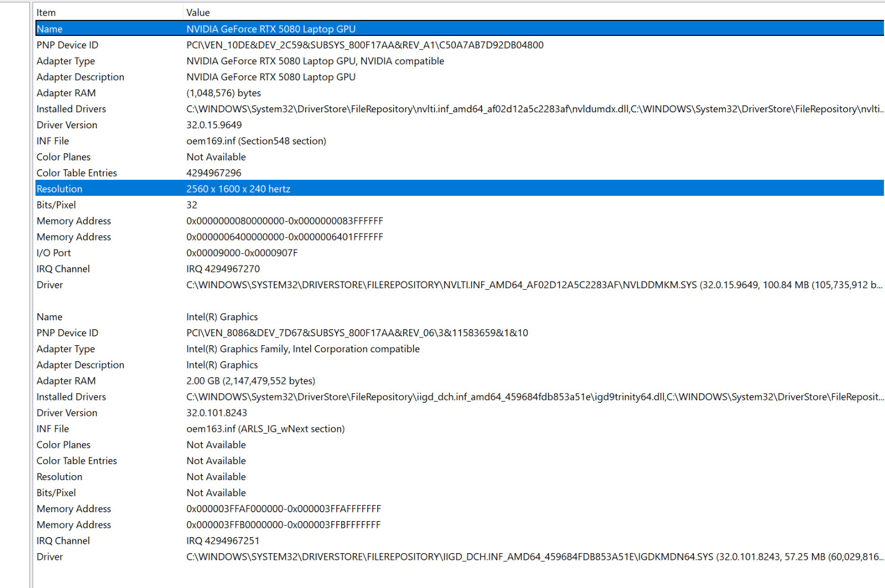
Task: Select the PNP Device ID row containing VEN_8086
Action: [460, 333]
